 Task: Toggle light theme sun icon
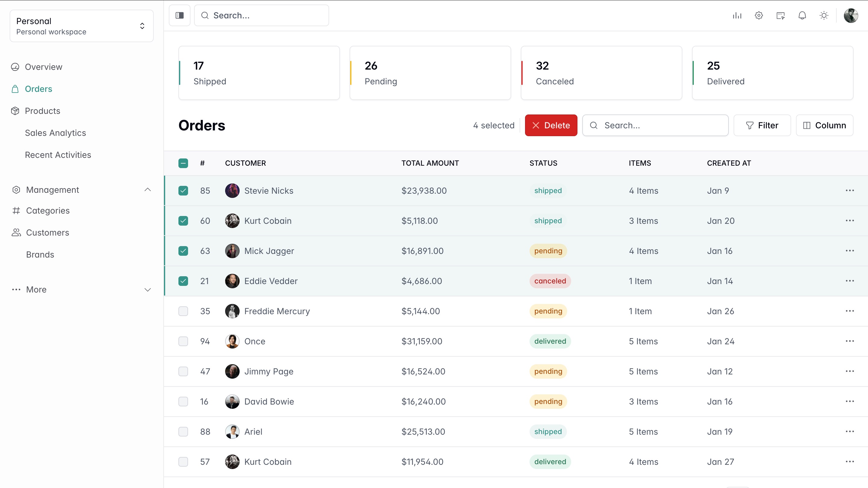pos(824,15)
